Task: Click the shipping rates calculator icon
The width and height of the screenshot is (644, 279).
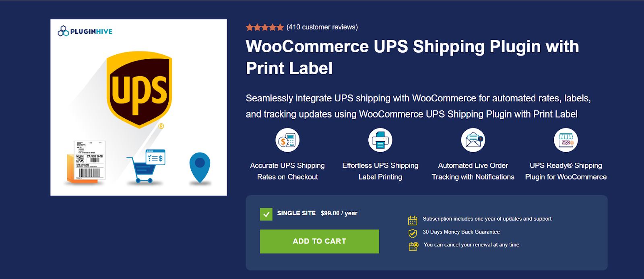Action: click(287, 140)
